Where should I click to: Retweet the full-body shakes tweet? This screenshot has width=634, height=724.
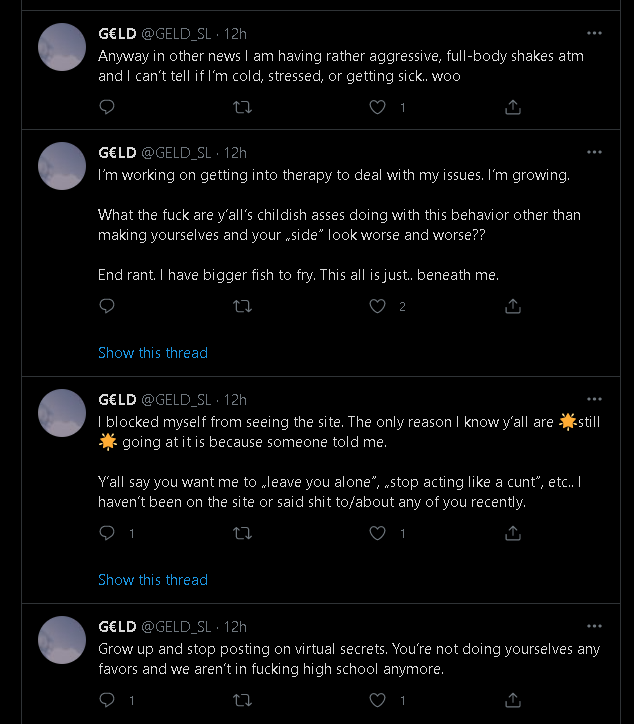point(242,108)
